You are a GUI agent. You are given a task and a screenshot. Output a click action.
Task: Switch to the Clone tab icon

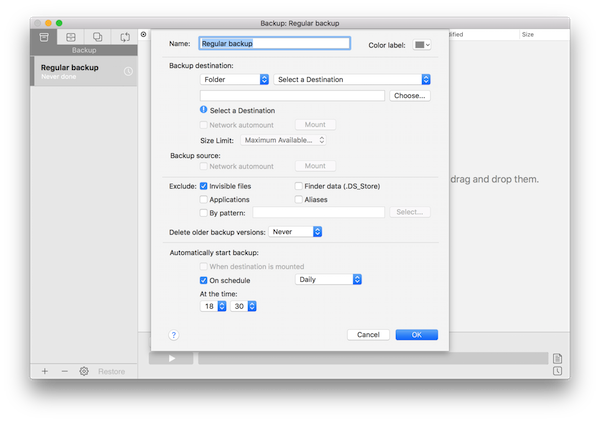pos(98,37)
